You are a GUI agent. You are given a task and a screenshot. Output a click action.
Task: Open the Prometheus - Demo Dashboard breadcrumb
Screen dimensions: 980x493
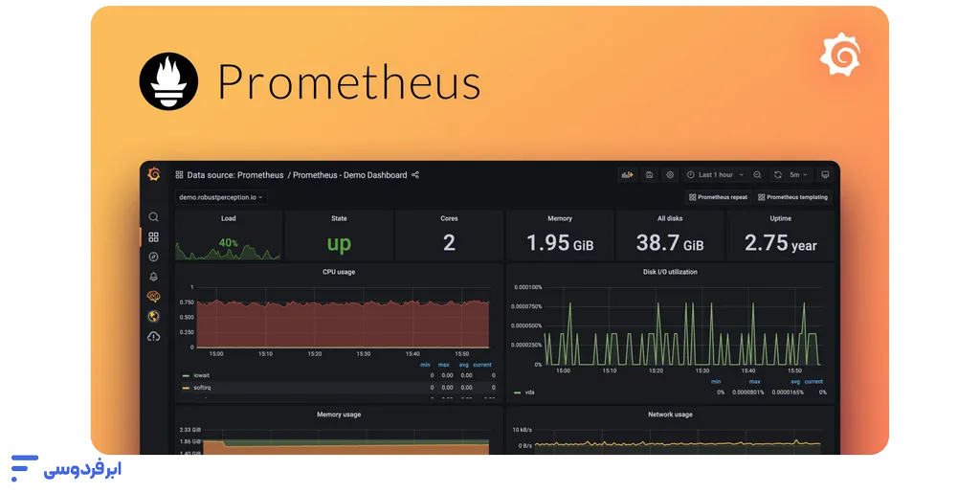[x=350, y=175]
